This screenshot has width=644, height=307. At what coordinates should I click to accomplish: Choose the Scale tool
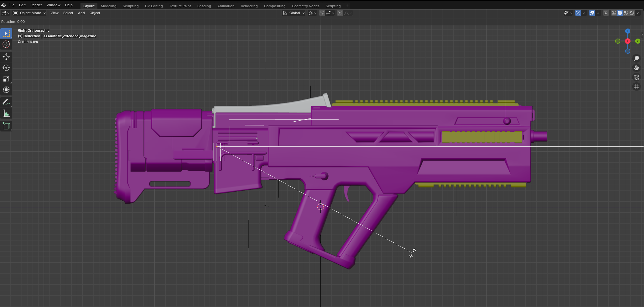[6, 79]
